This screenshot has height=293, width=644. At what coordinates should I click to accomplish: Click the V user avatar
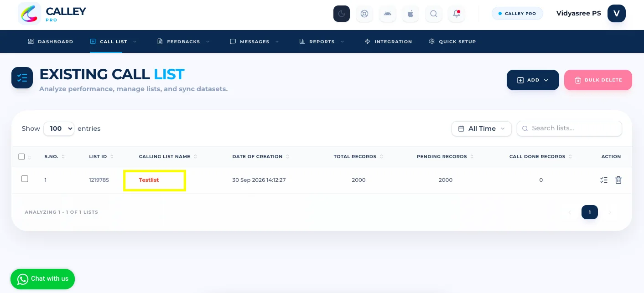617,13
